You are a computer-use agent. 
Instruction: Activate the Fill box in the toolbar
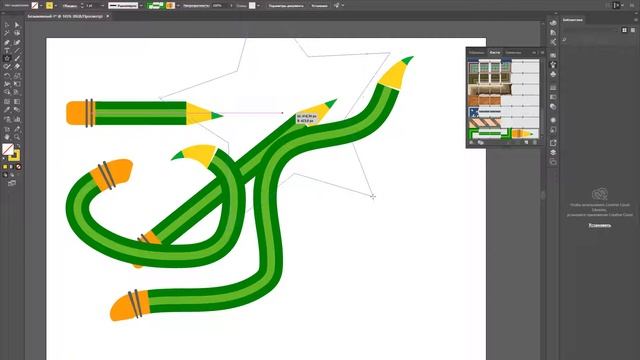pos(8,149)
